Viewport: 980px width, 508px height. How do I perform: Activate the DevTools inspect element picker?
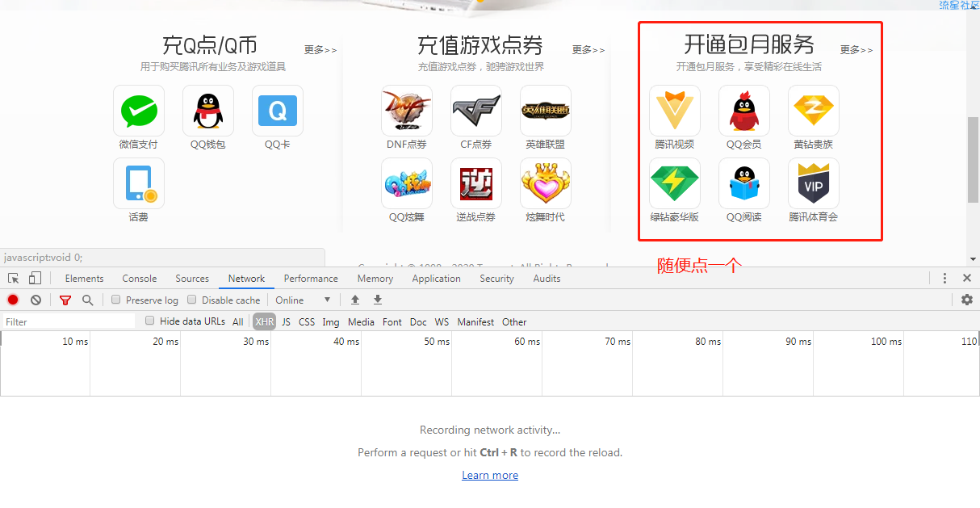click(14, 278)
